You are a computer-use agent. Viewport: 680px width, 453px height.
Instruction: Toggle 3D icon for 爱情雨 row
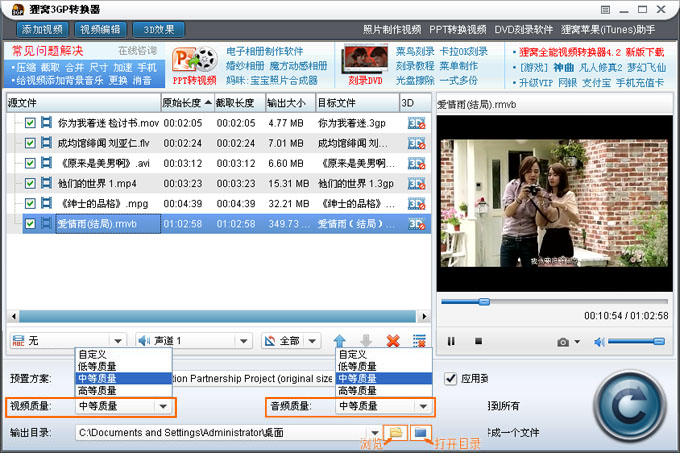(x=416, y=224)
